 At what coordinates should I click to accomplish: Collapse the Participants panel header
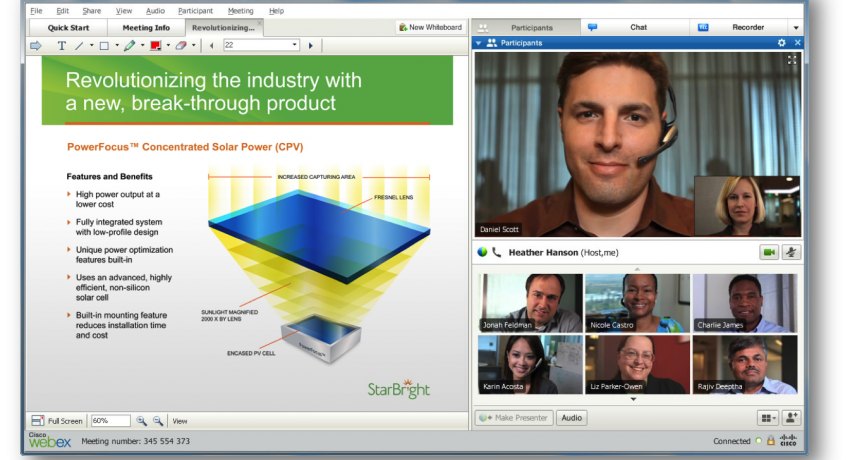click(479, 43)
